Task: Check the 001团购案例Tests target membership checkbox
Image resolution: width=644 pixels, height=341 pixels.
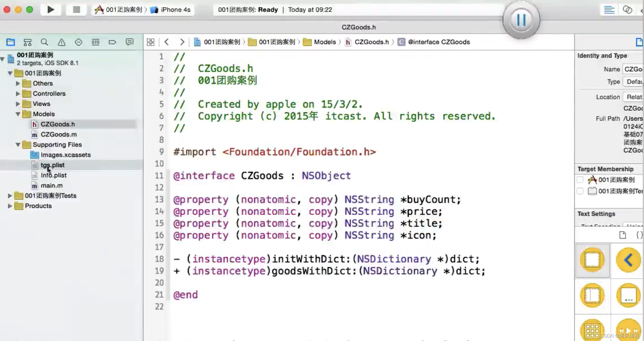Action: tap(580, 191)
